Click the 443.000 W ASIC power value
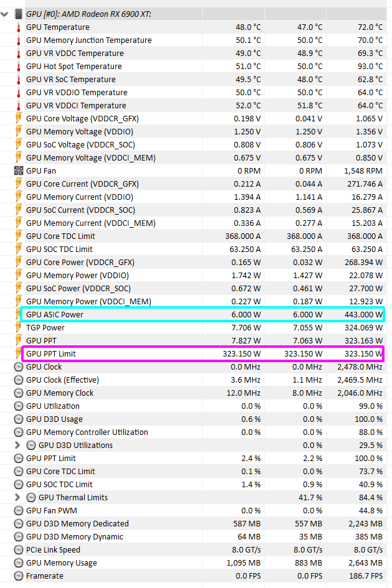 (363, 315)
